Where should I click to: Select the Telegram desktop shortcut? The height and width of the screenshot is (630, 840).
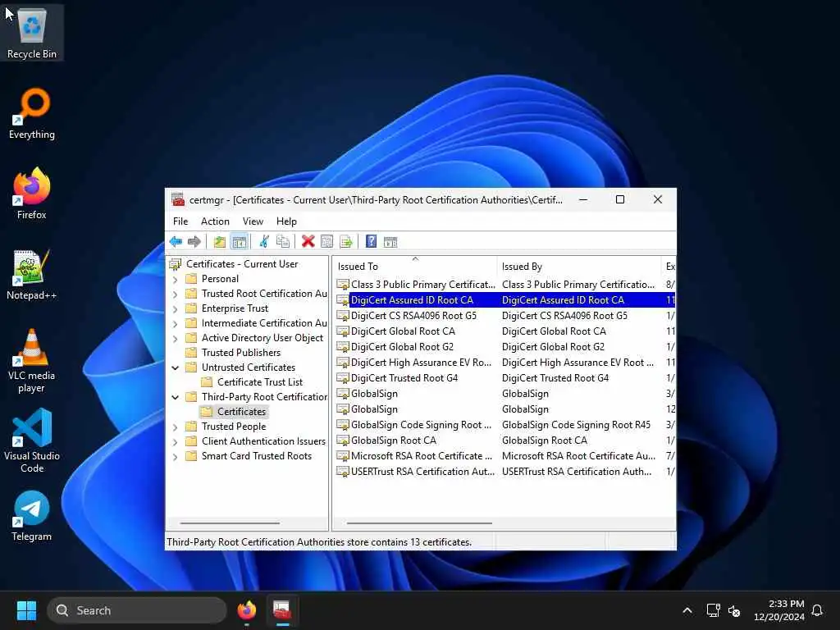(x=32, y=515)
